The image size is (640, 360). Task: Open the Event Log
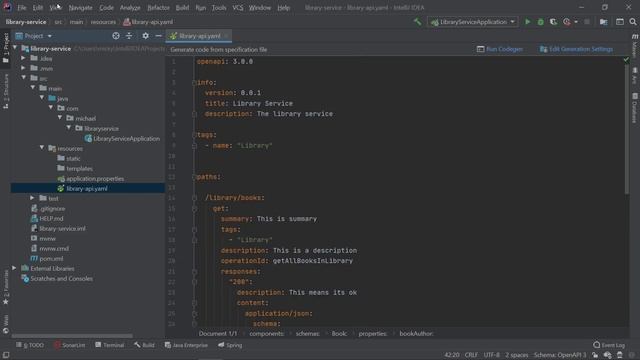609,345
